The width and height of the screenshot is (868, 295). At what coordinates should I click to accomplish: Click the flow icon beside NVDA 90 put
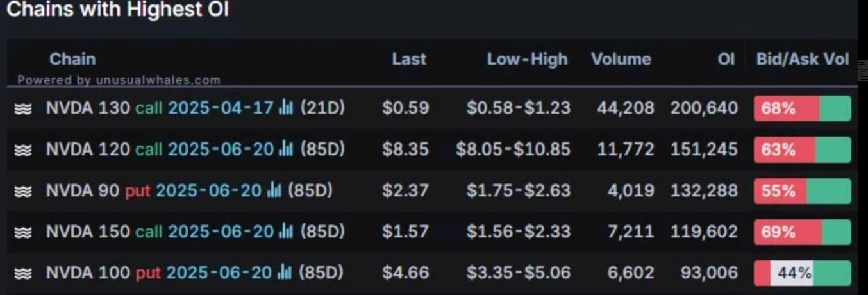tap(23, 191)
